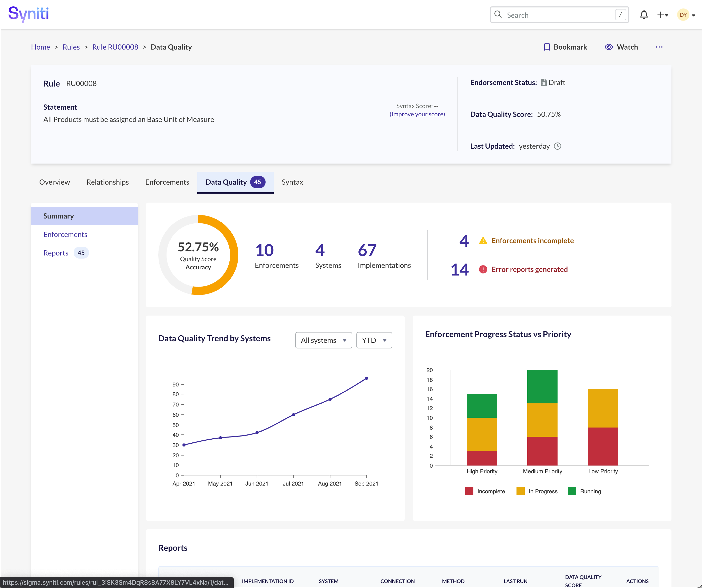Click the search magnifier icon

pos(498,15)
